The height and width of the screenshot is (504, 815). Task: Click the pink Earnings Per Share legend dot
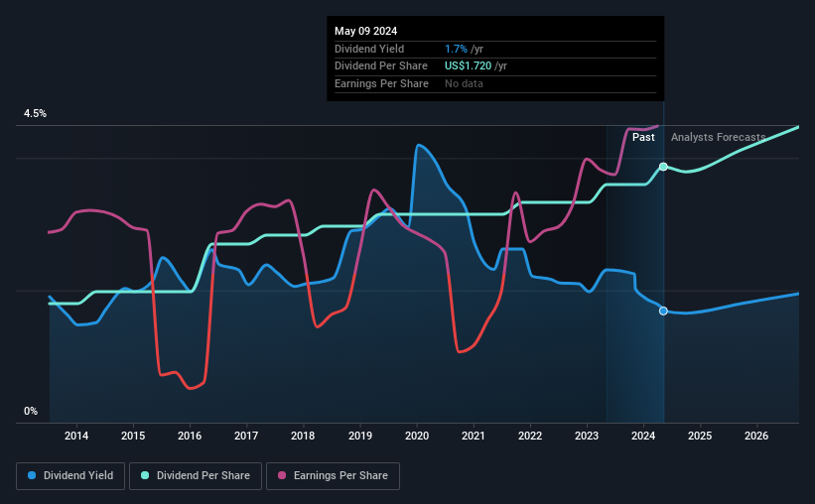[x=282, y=475]
